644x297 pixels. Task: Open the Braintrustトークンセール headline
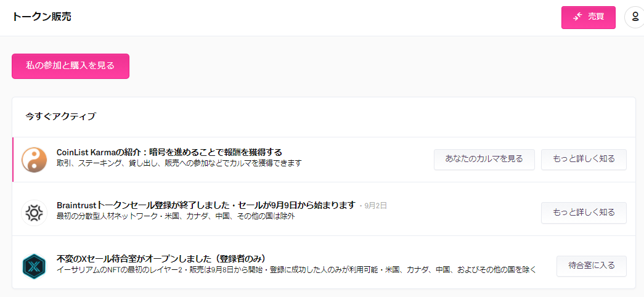(x=206, y=205)
